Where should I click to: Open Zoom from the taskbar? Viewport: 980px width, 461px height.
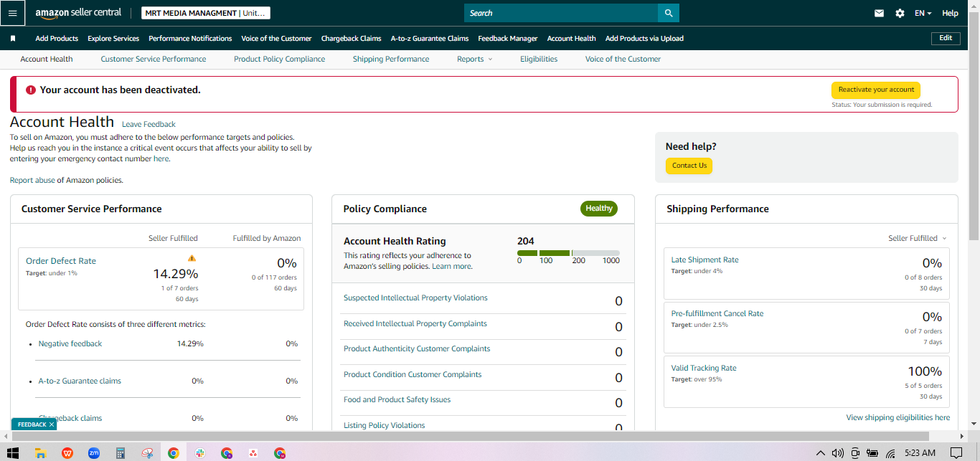tap(93, 453)
